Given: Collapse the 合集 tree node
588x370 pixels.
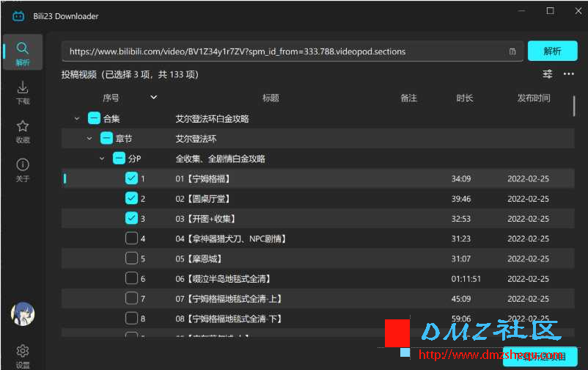Looking at the screenshot, I should 77,119.
